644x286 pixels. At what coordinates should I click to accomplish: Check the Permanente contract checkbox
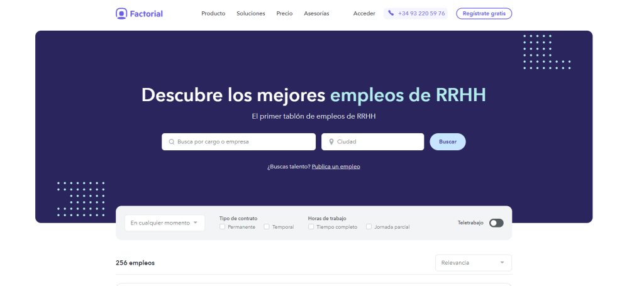pos(223,227)
